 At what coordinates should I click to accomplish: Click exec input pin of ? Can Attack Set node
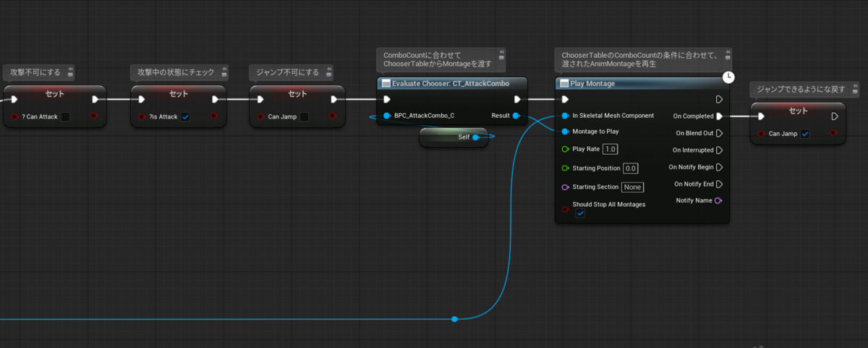pos(15,99)
